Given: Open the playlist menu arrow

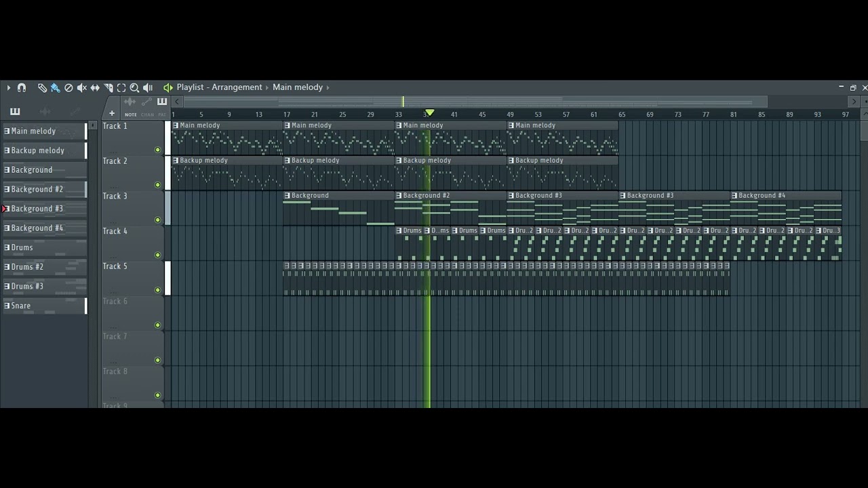Looking at the screenshot, I should 9,87.
